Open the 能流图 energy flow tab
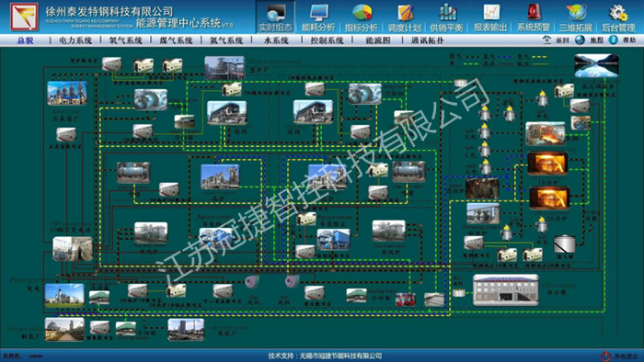The width and height of the screenshot is (644, 362). (378, 40)
